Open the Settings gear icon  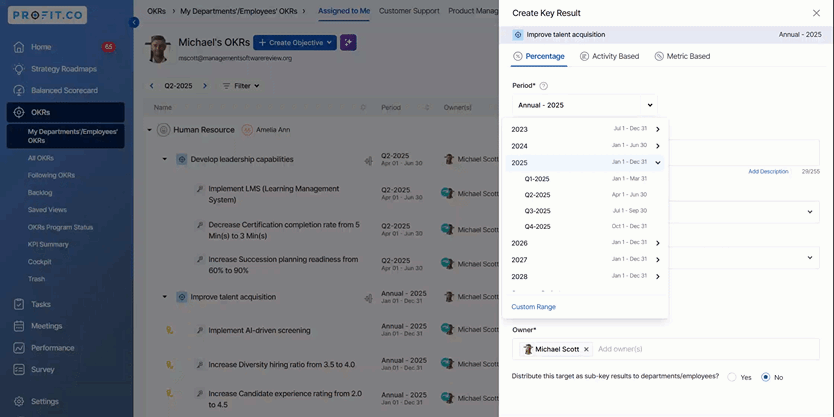tap(19, 402)
